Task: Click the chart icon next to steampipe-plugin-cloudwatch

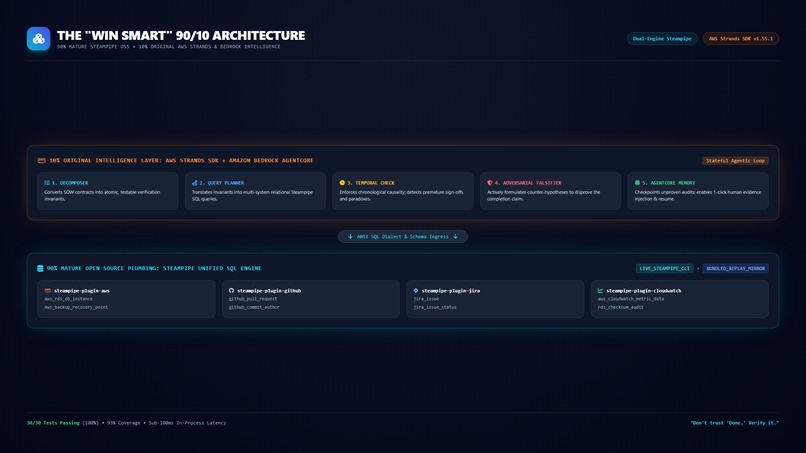Action: pos(600,291)
